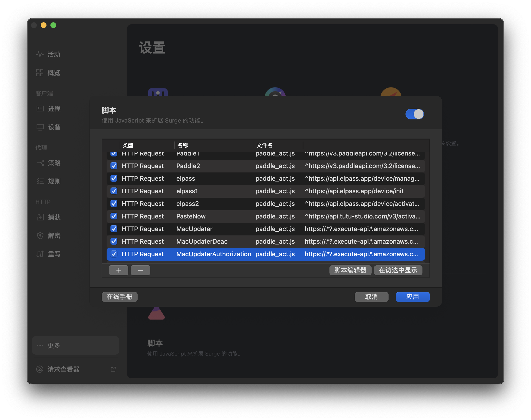Viewport: 531px width, 420px height.
Task: Remove selected script with minus button
Action: 141,270
